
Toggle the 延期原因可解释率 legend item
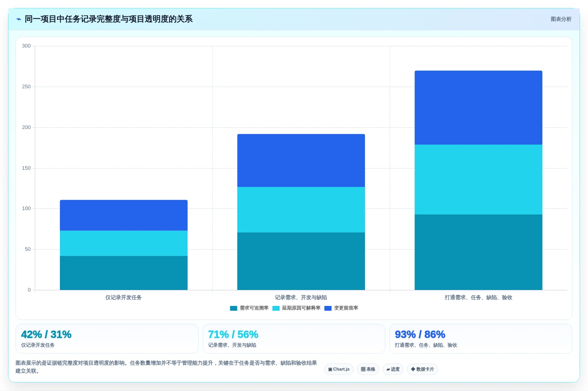pos(297,308)
